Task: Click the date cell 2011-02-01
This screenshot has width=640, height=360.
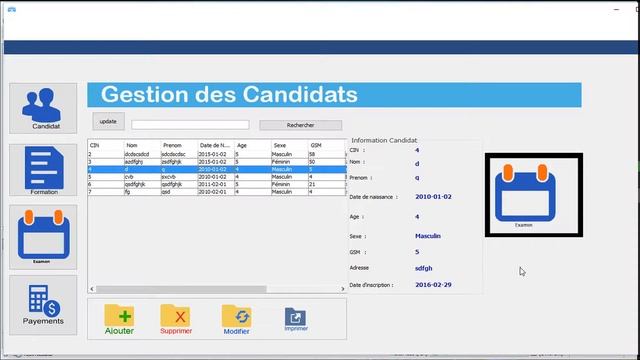Action: tap(216, 184)
